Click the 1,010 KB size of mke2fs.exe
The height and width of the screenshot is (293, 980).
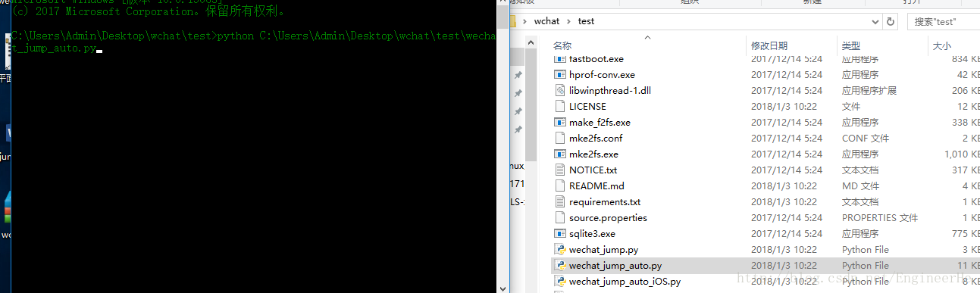coord(961,154)
